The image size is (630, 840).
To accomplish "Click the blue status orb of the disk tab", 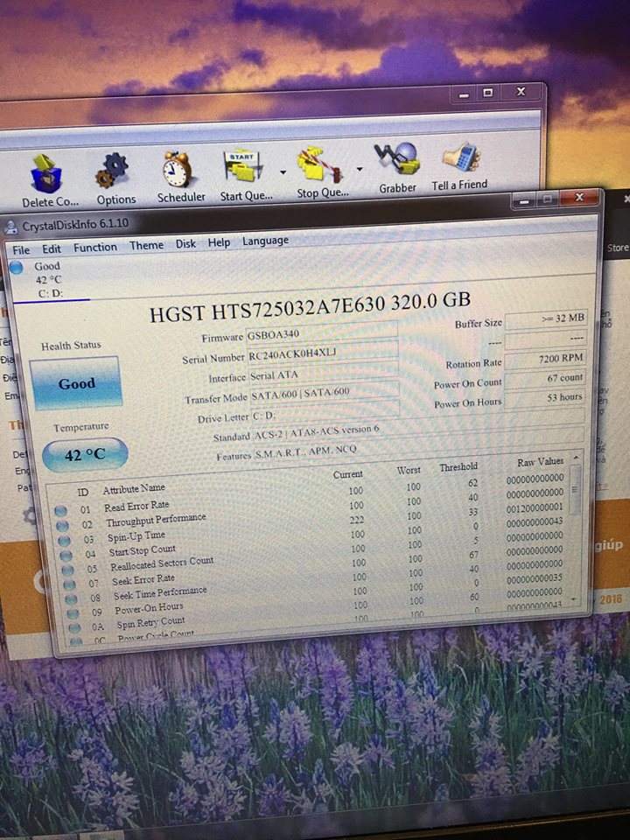I will pyautogui.click(x=17, y=267).
